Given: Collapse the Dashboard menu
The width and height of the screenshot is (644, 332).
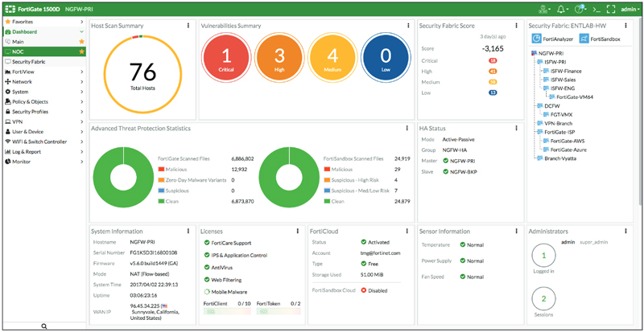Looking at the screenshot, I should tap(44, 31).
